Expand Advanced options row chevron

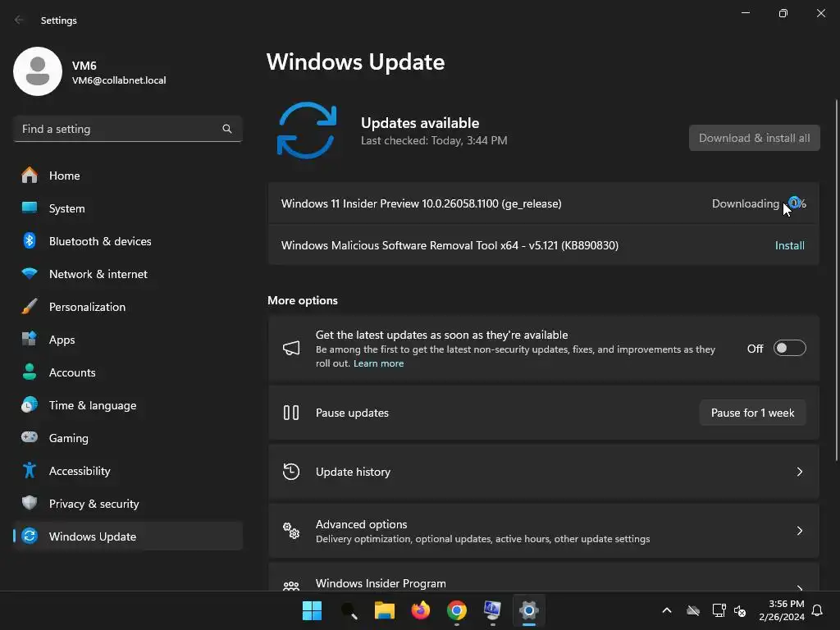799,531
